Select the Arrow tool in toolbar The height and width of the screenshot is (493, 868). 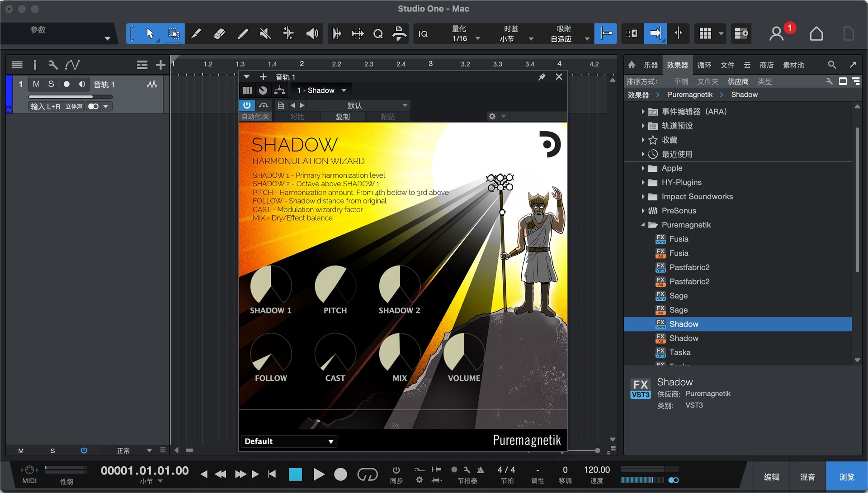point(150,33)
